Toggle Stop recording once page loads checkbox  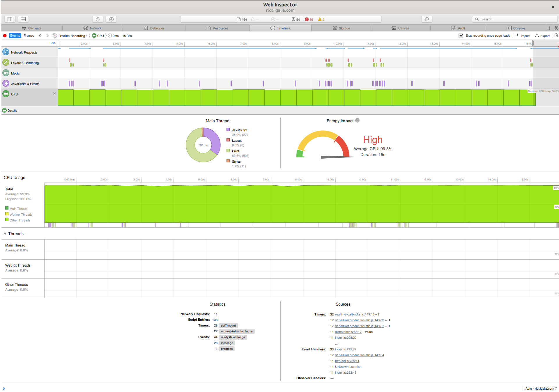tap(461, 36)
